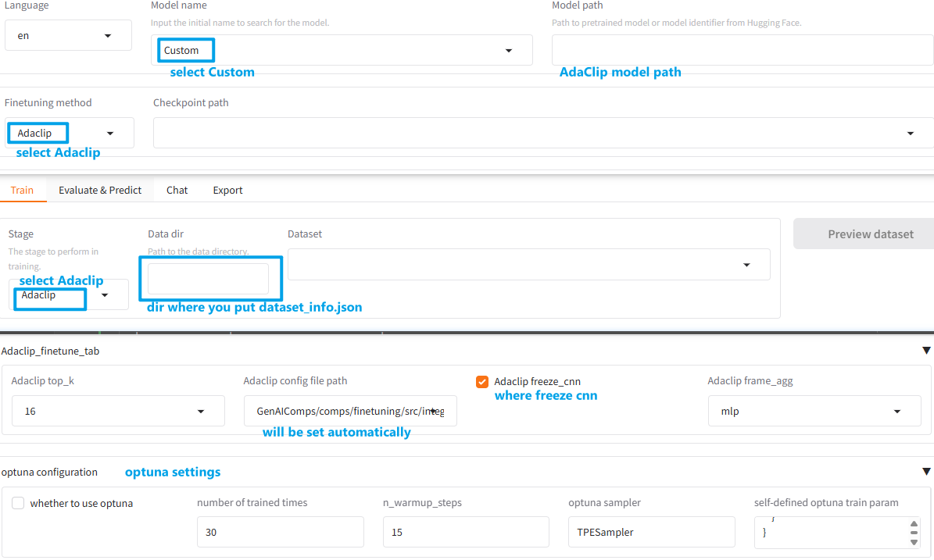The width and height of the screenshot is (934, 560).
Task: Open the Export tab
Action: pyautogui.click(x=227, y=190)
